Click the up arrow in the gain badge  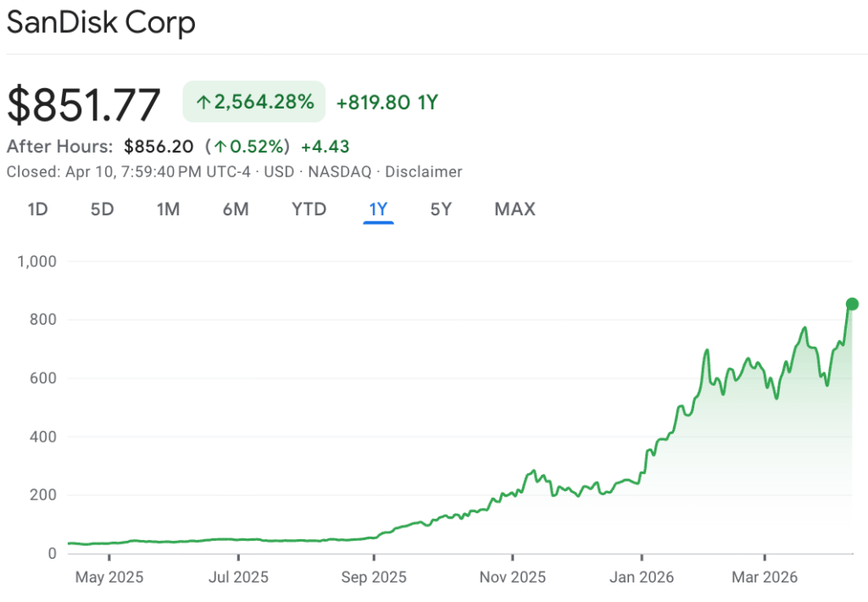(203, 103)
